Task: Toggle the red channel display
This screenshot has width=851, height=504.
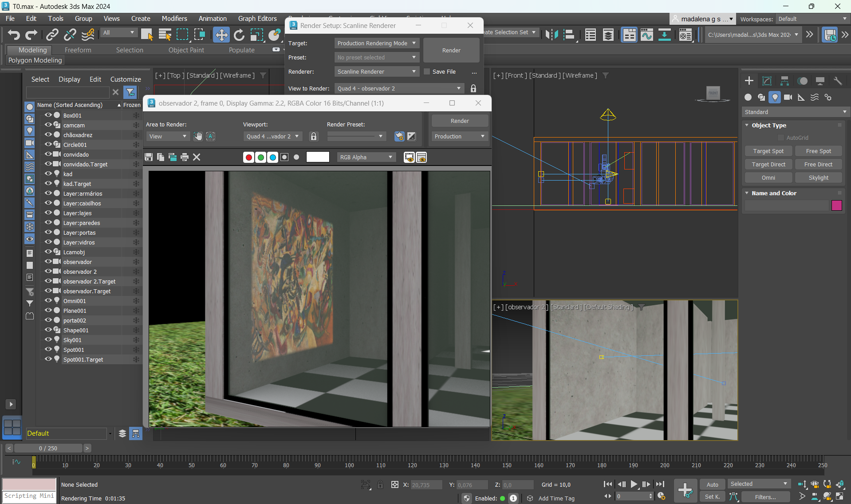Action: 248,157
